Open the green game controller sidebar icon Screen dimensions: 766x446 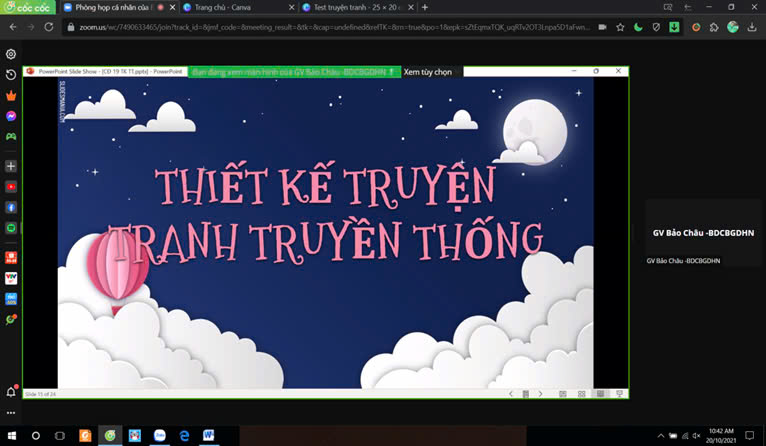tap(11, 136)
